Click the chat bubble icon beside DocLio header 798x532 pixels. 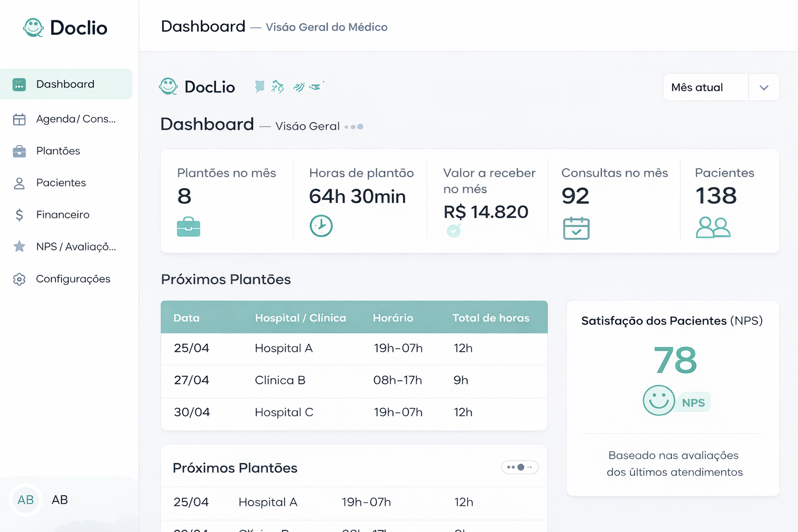[x=259, y=87]
